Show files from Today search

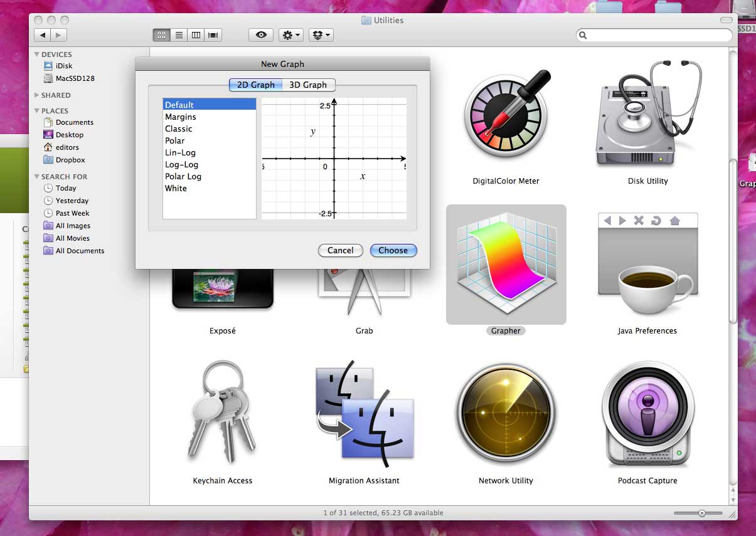(x=60, y=188)
